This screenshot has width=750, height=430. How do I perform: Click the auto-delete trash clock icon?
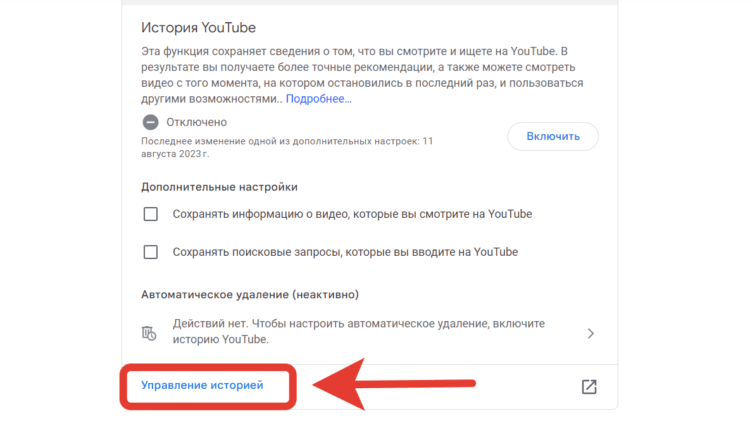click(x=149, y=333)
